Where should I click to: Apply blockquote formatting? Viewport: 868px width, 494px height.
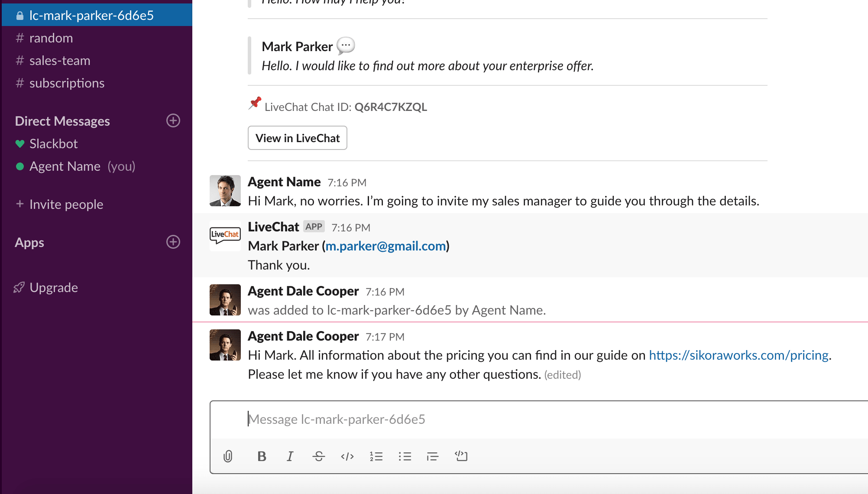coord(432,456)
